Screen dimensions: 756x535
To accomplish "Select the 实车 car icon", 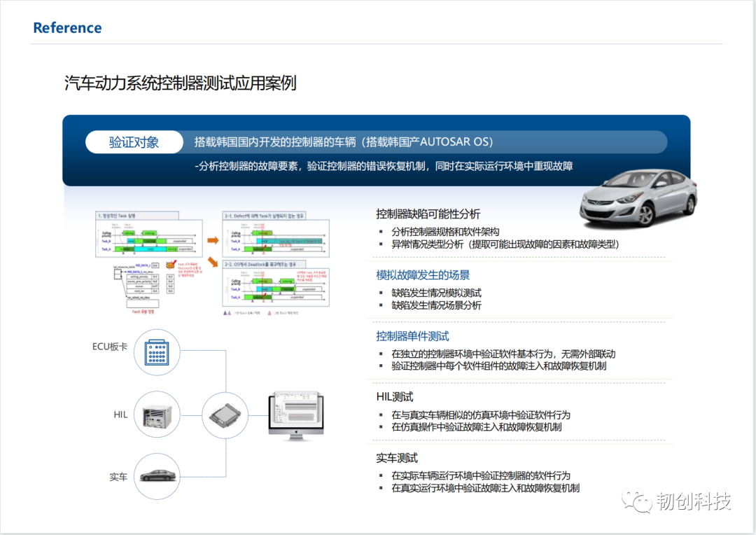I will point(156,475).
